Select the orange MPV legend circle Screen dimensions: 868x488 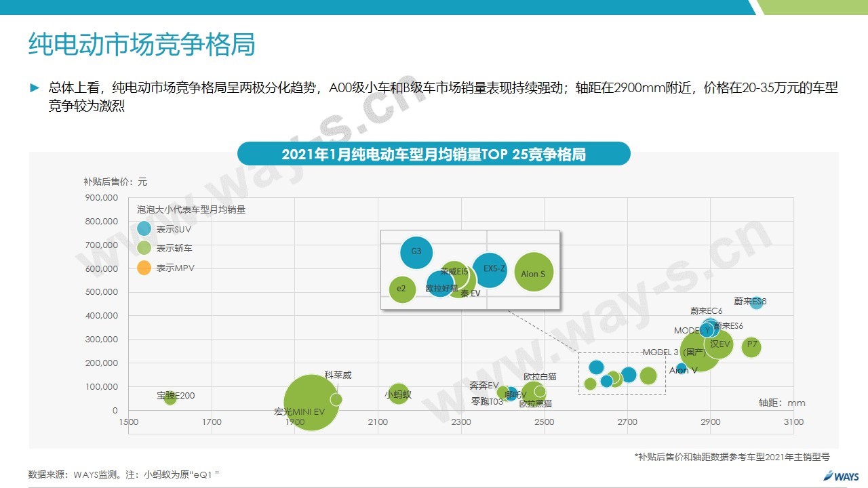pos(144,268)
